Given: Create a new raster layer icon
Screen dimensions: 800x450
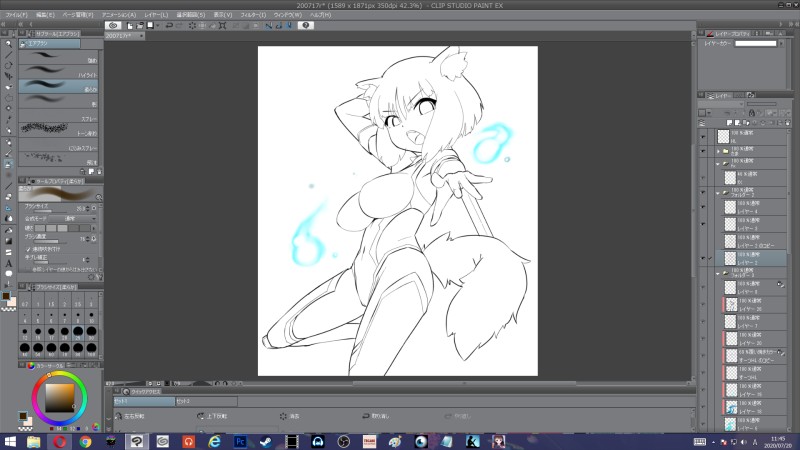Looking at the screenshot, I should [730, 122].
